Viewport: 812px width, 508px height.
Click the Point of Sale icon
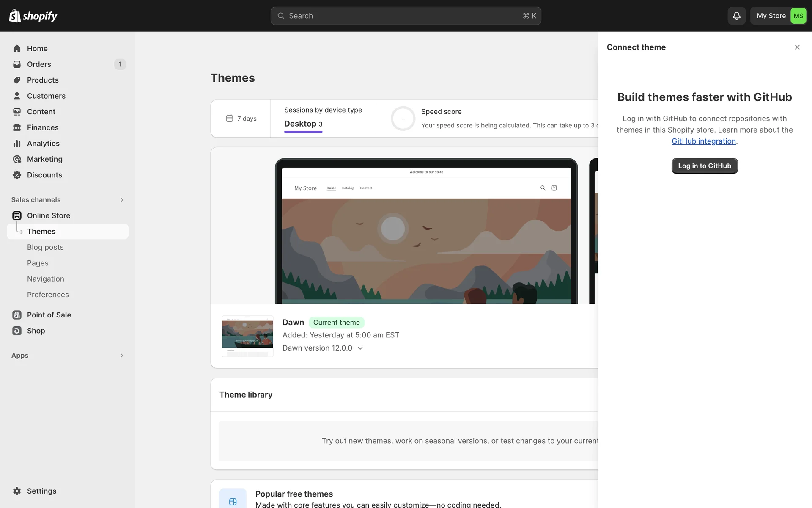(x=17, y=315)
